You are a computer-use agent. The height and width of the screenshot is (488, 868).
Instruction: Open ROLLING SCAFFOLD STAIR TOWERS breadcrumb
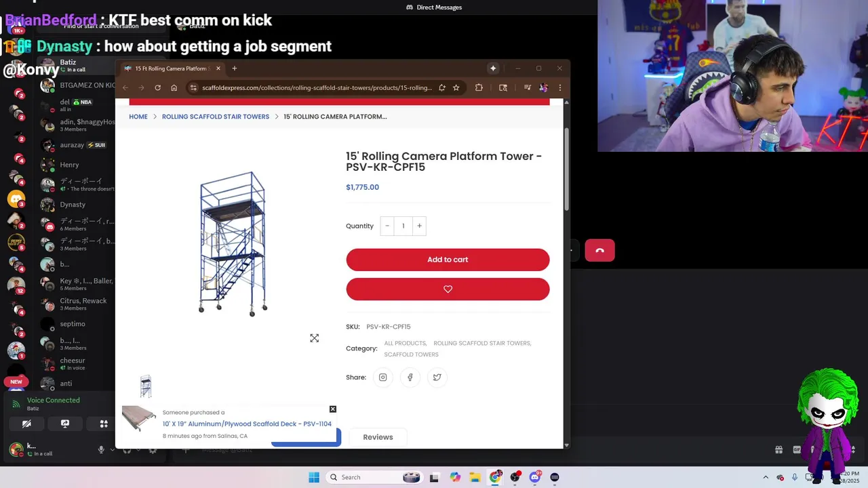coord(216,117)
